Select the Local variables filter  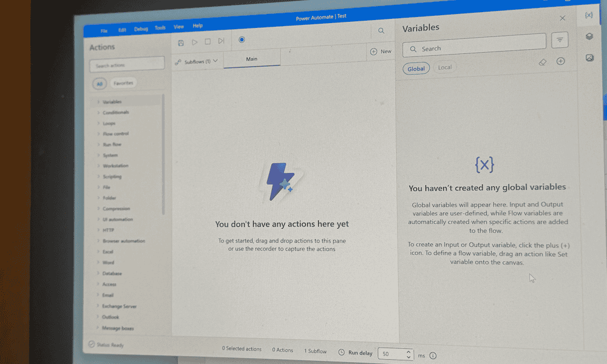point(445,67)
